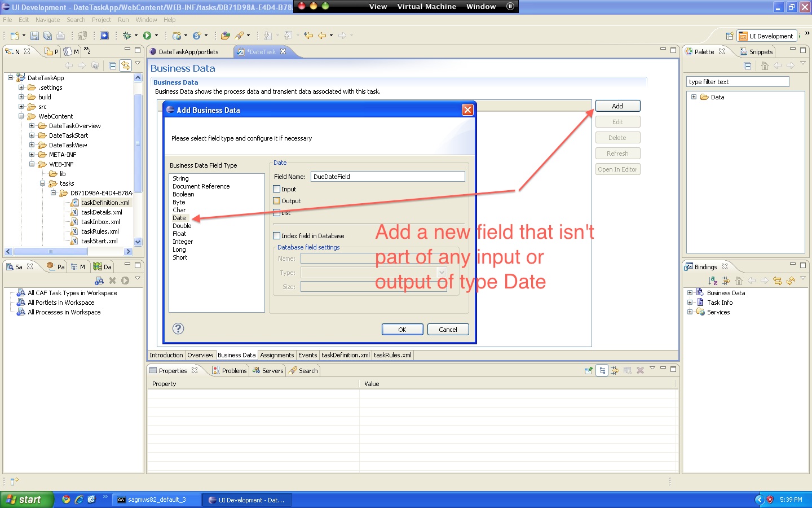Click the sort icon in Bindings toolbar
Screen dimensions: 812x508
click(713, 281)
